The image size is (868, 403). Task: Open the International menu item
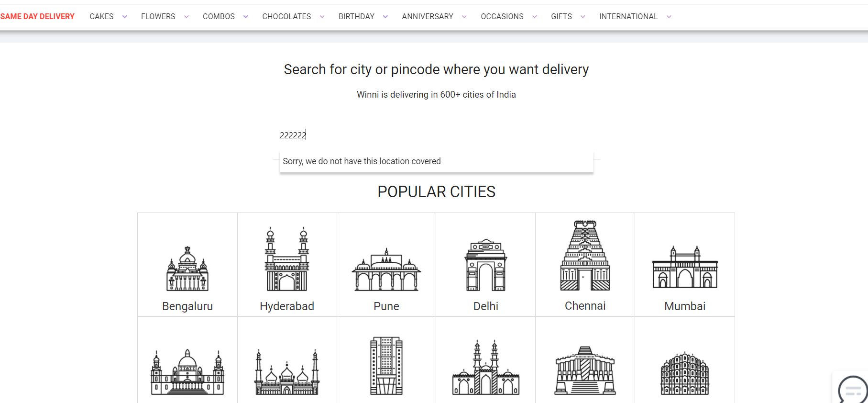pos(628,17)
